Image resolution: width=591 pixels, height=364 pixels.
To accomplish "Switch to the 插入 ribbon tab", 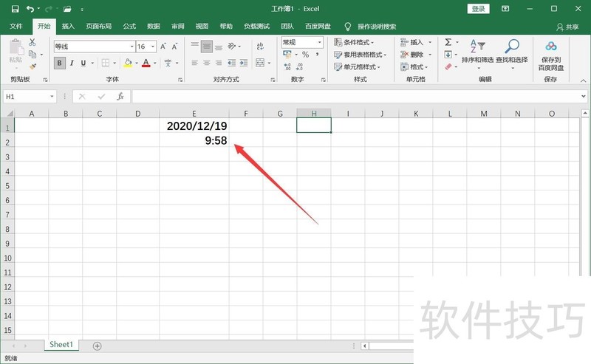I will coord(68,27).
